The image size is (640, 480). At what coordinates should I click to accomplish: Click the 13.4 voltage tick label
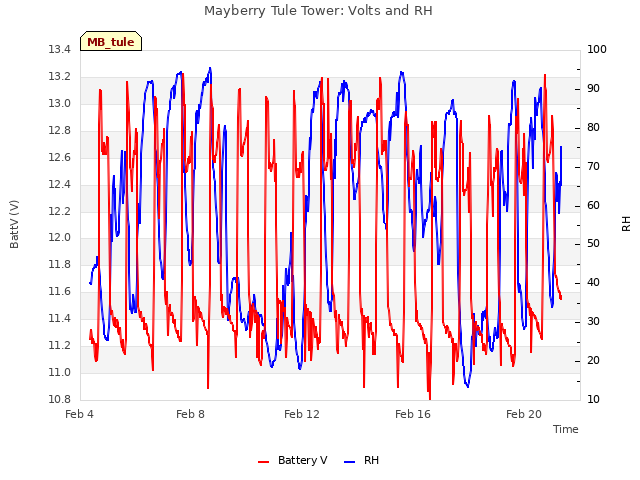pyautogui.click(x=60, y=50)
